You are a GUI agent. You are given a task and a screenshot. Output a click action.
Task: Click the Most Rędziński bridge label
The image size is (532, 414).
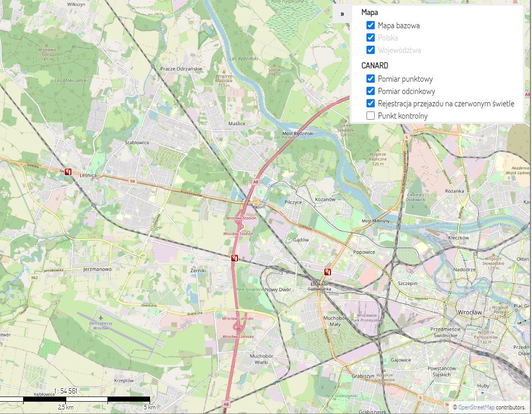click(298, 133)
